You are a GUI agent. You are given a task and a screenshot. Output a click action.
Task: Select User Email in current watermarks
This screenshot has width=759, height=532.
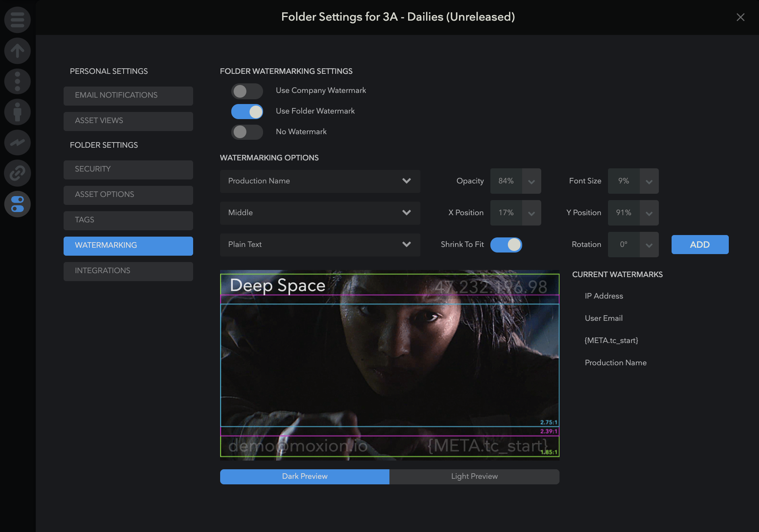pyautogui.click(x=604, y=318)
